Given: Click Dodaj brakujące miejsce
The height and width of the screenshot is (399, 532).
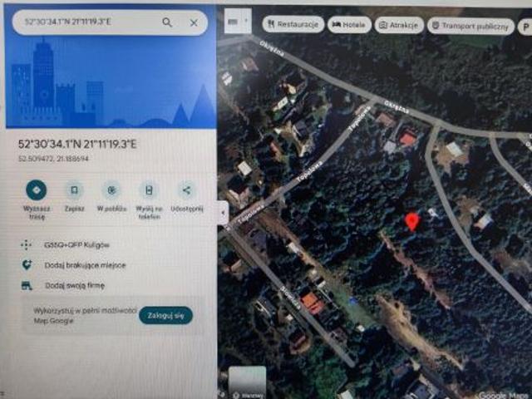Looking at the screenshot, I should tap(85, 265).
